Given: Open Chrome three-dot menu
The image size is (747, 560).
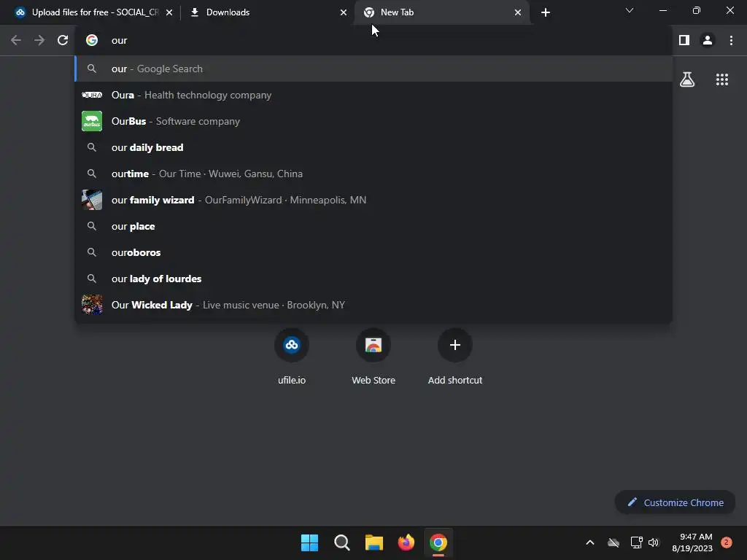Looking at the screenshot, I should click(x=731, y=41).
